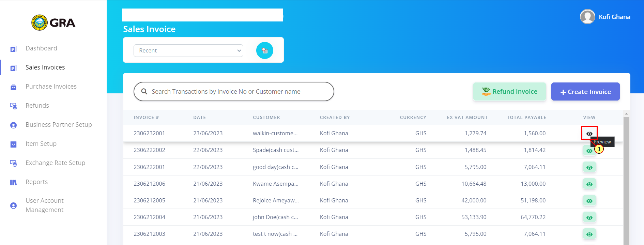
Task: Go to Purchase Invoices
Action: click(51, 86)
